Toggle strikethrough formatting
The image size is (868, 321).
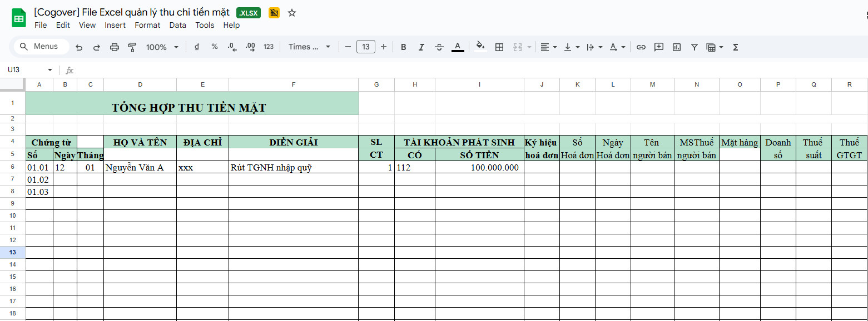tap(439, 47)
